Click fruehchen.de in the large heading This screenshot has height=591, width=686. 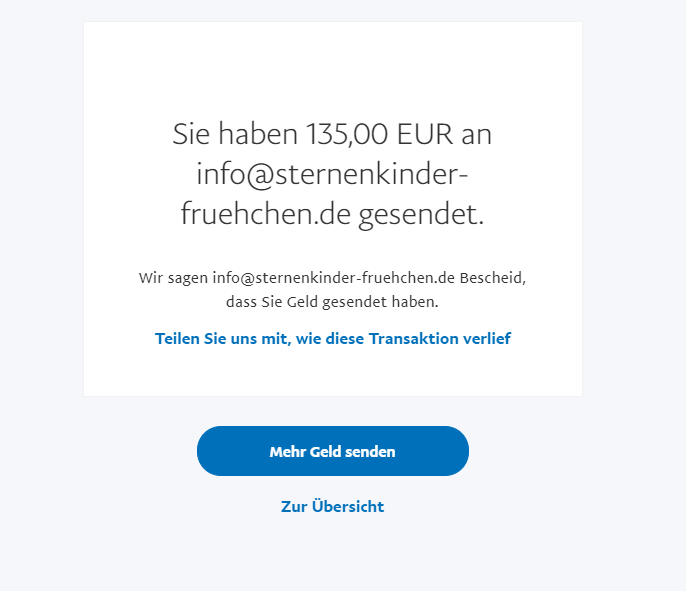click(266, 214)
